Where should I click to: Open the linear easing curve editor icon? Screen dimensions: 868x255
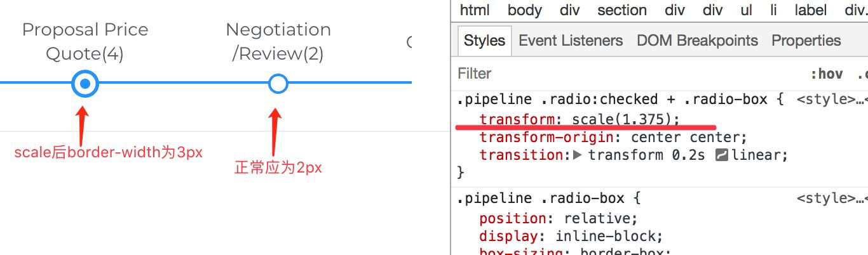point(722,155)
